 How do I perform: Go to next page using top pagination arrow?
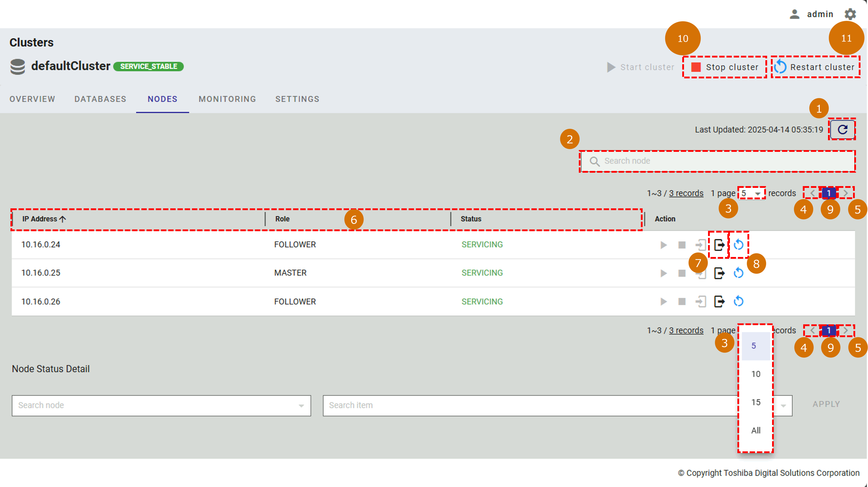click(845, 193)
